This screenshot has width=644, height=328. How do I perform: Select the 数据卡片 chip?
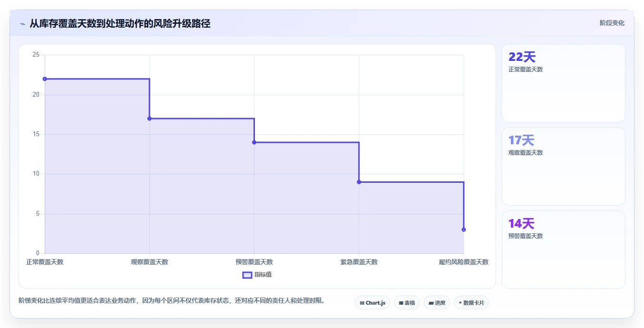(x=471, y=303)
